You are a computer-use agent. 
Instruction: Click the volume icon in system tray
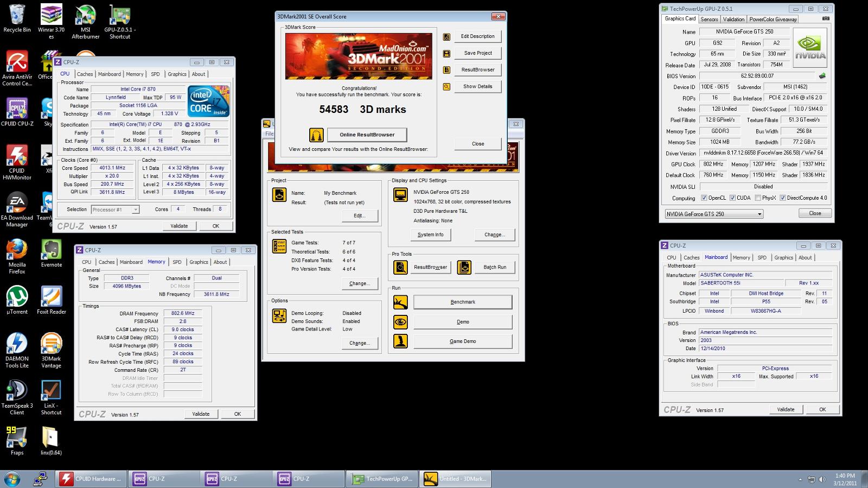coord(822,479)
